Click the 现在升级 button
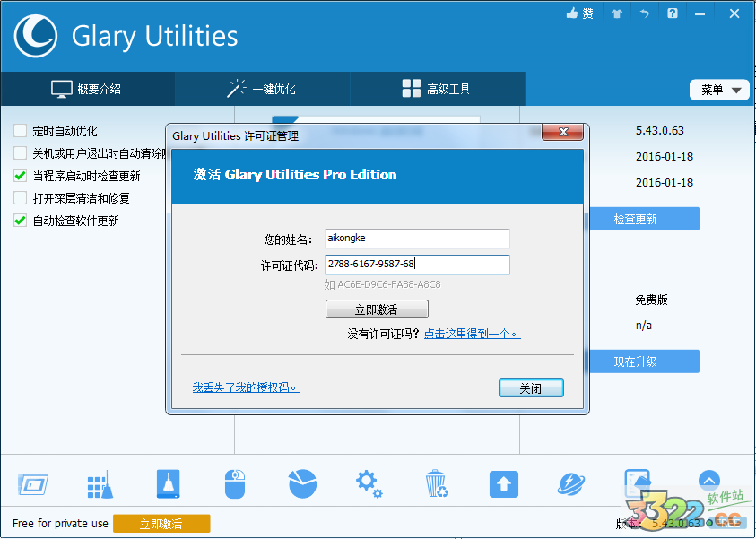 point(644,361)
